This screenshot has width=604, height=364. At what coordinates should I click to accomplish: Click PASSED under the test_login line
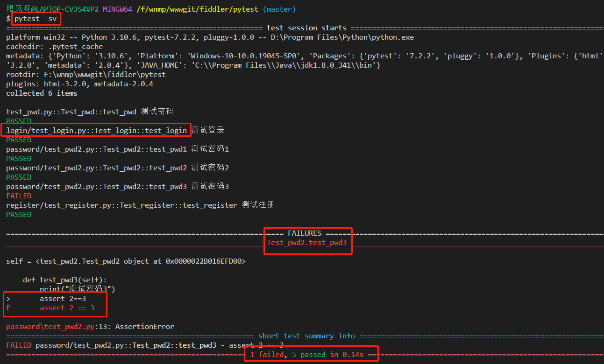pyautogui.click(x=19, y=140)
